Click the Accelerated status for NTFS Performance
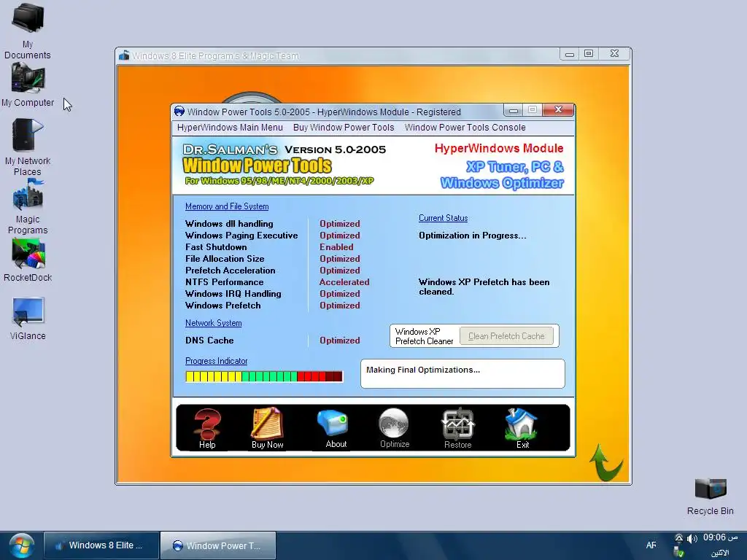 tap(344, 282)
